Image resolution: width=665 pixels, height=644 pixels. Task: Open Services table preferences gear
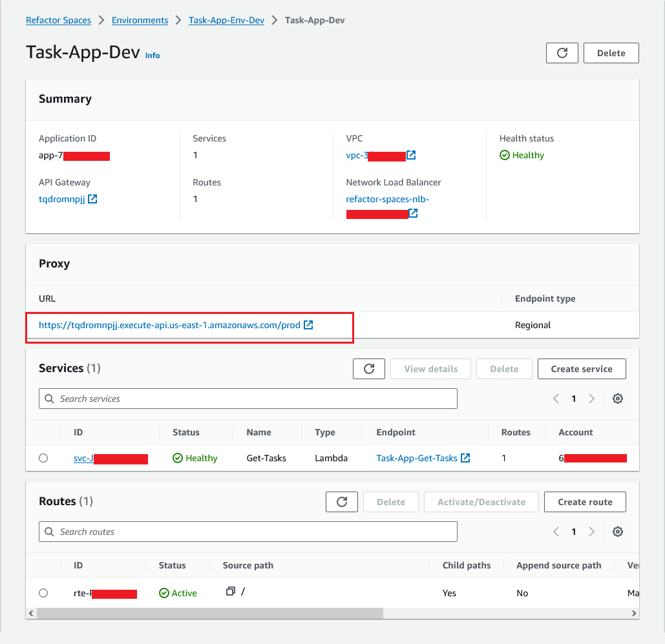(618, 399)
